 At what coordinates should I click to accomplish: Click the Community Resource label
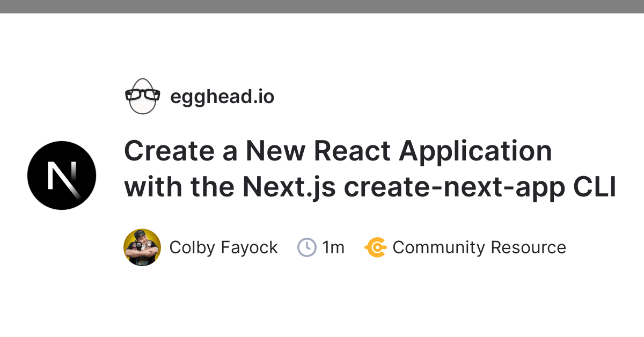click(479, 248)
